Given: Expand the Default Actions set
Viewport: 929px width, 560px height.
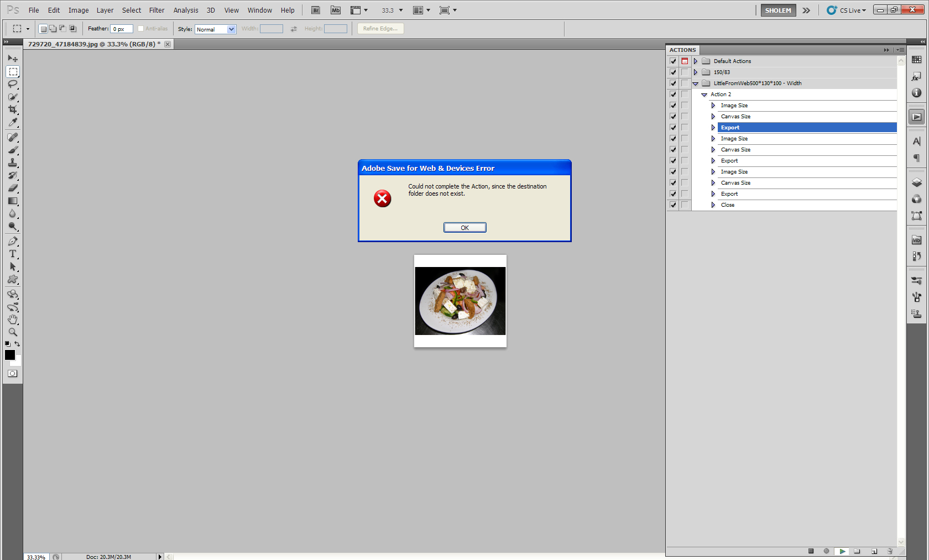Looking at the screenshot, I should (x=696, y=61).
